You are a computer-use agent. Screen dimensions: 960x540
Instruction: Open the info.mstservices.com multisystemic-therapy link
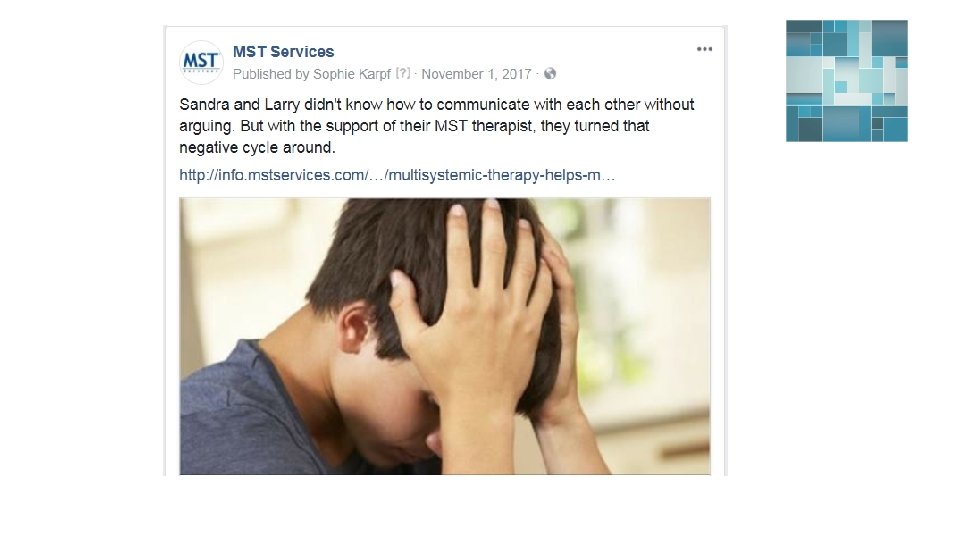click(x=397, y=175)
